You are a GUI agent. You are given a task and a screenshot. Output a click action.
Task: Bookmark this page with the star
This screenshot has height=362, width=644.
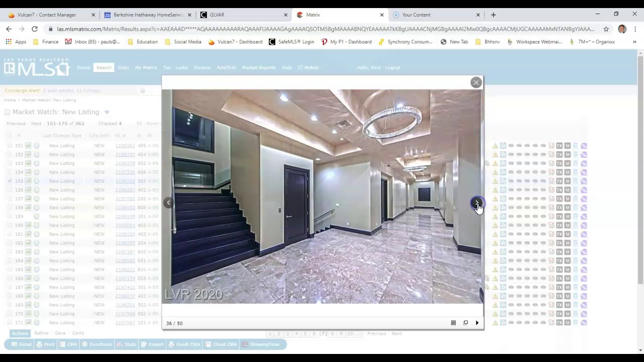tap(606, 29)
